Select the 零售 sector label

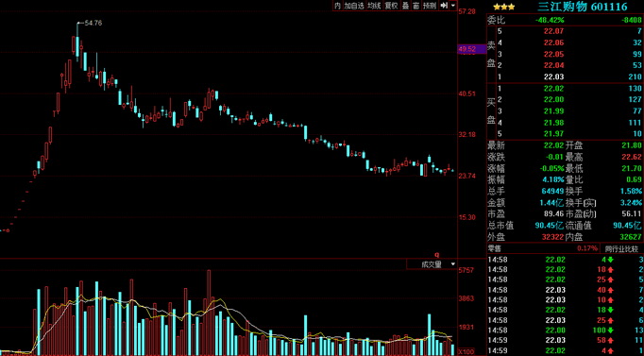point(494,248)
